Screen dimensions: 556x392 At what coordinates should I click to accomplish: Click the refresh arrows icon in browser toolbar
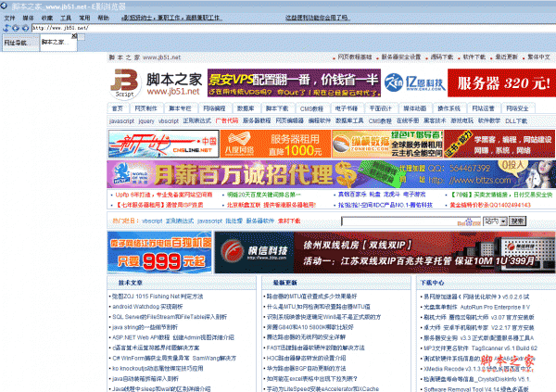coord(6,28)
